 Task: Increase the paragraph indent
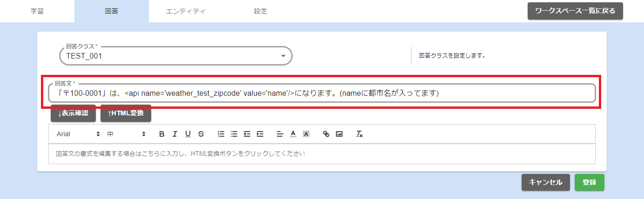pyautogui.click(x=260, y=134)
